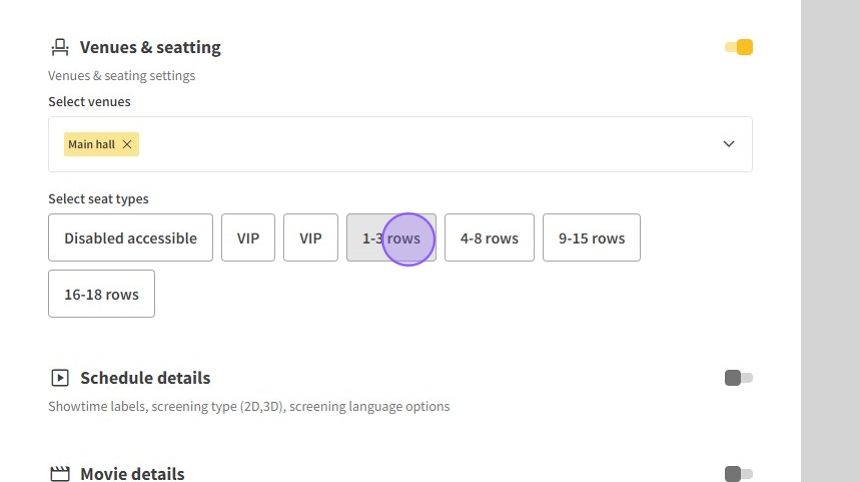Enable the Schedule details toggle

pyautogui.click(x=739, y=378)
